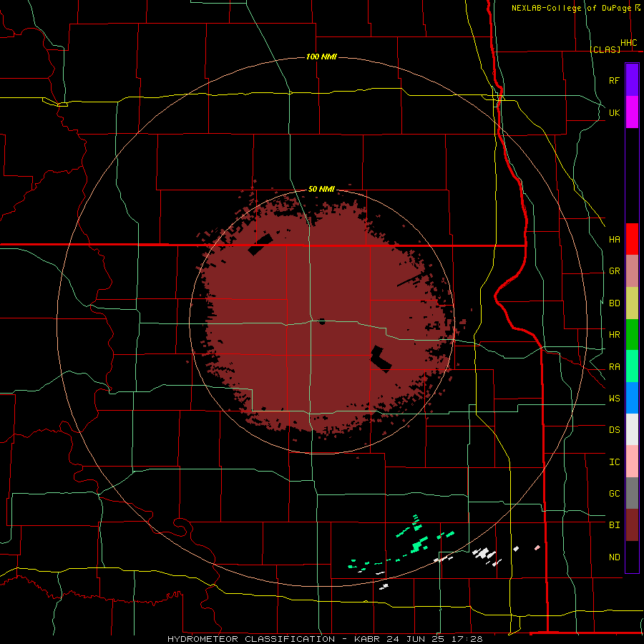Click the "HYDROMETEOR CLASSIFICATION" title text
Viewport: 644px width, 644px height.
point(251,639)
